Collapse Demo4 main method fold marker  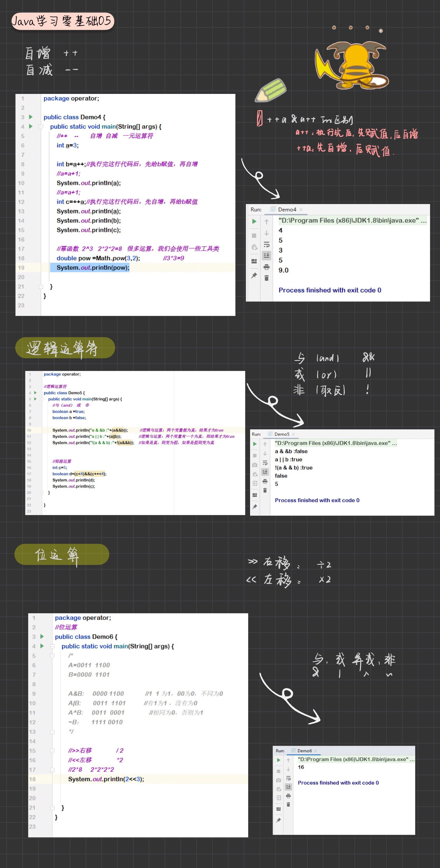point(41,127)
